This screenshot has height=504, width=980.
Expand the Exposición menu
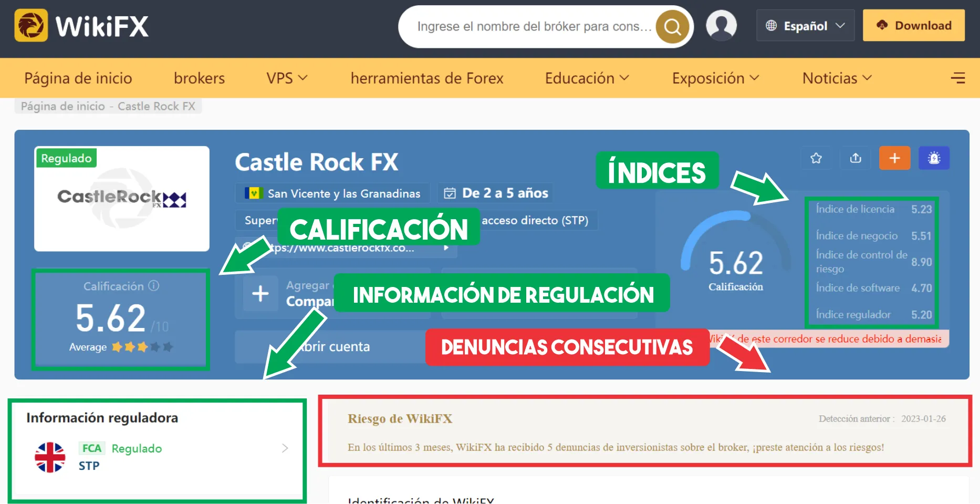pyautogui.click(x=715, y=78)
